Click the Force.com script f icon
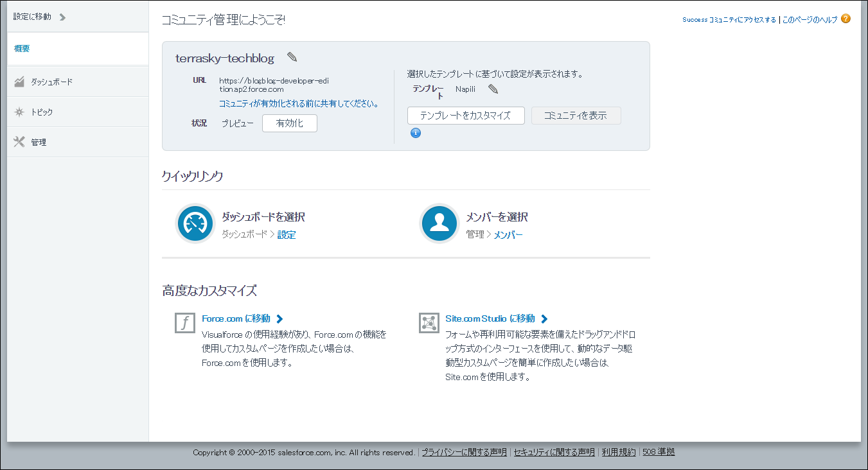868x470 pixels. click(x=185, y=323)
